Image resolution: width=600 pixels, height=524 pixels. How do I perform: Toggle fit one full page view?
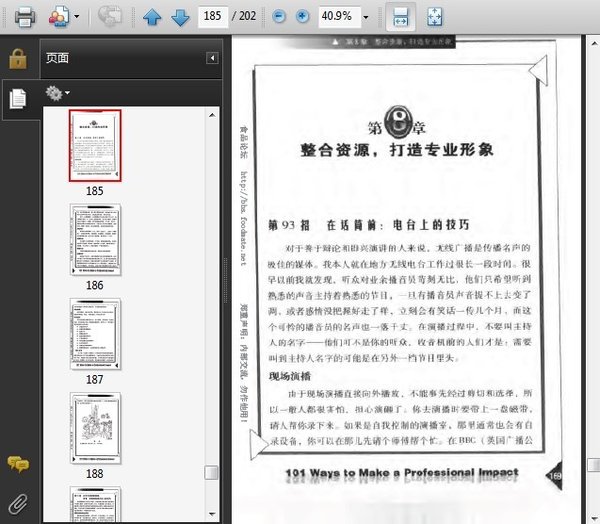pos(435,17)
